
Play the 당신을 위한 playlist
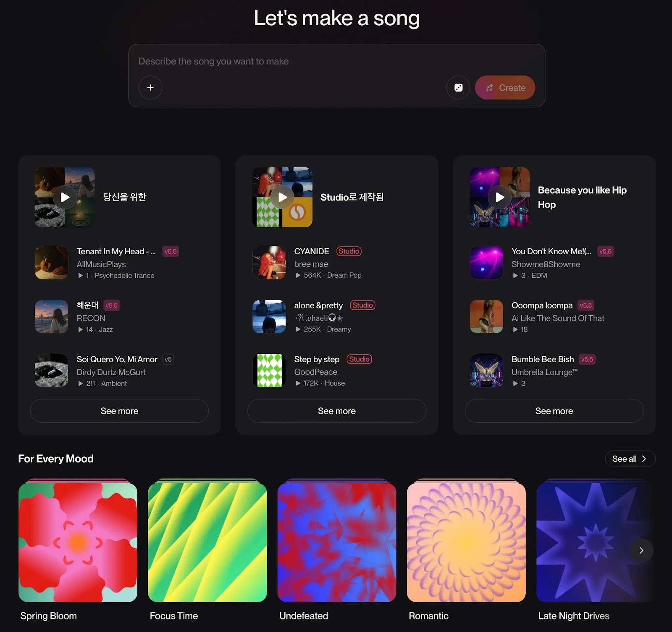(65, 197)
